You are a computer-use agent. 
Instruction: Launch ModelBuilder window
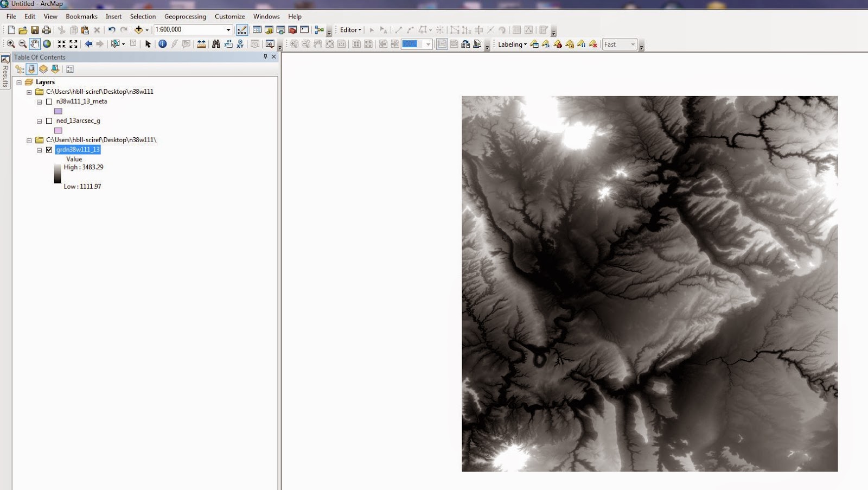(320, 30)
